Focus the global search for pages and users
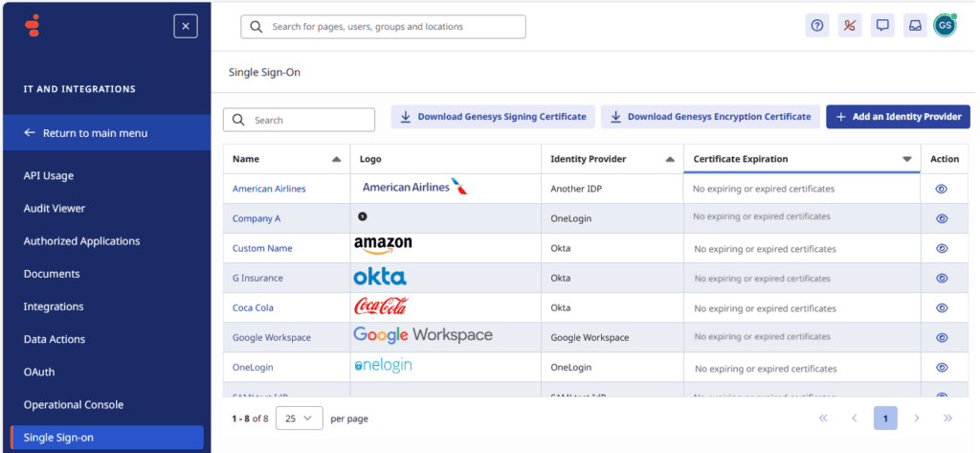The image size is (980, 453). [383, 27]
